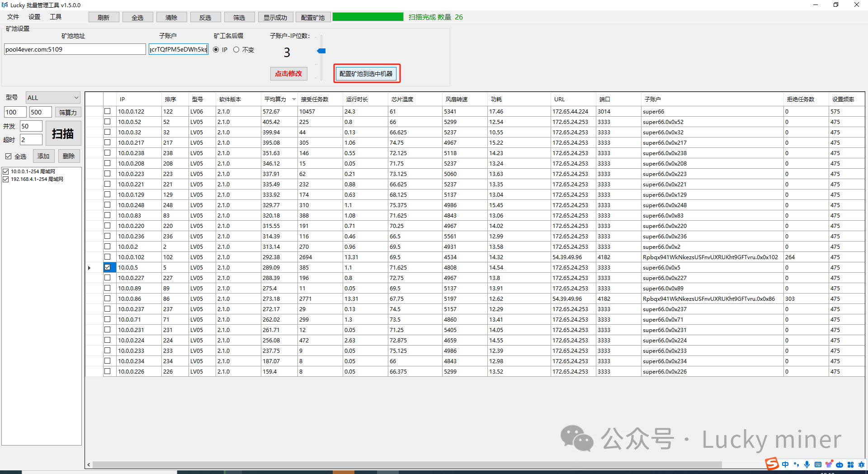This screenshot has width=868, height=474.
Task: Open the 工具 menu
Action: point(56,17)
